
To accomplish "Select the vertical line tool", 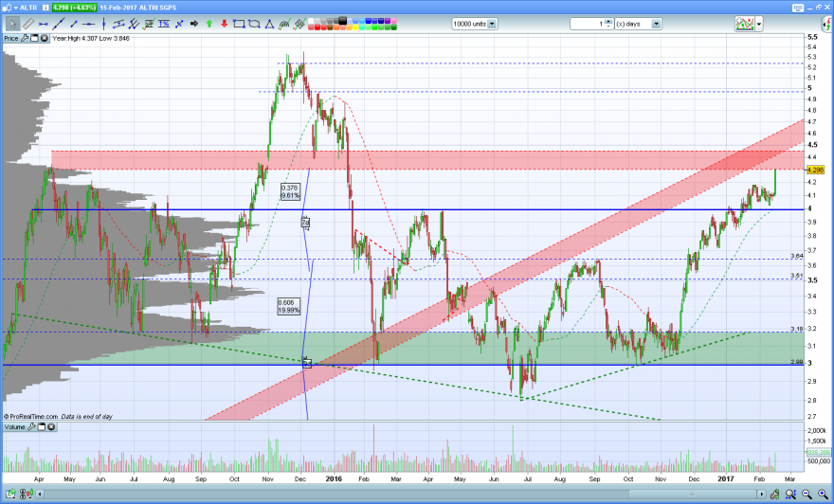I will tap(103, 24).
